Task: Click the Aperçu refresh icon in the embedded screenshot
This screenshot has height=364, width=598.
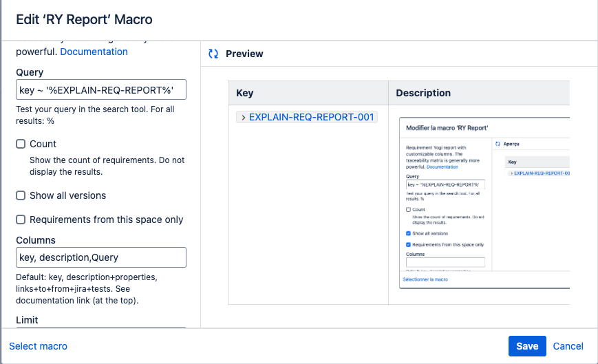Action: [x=498, y=144]
